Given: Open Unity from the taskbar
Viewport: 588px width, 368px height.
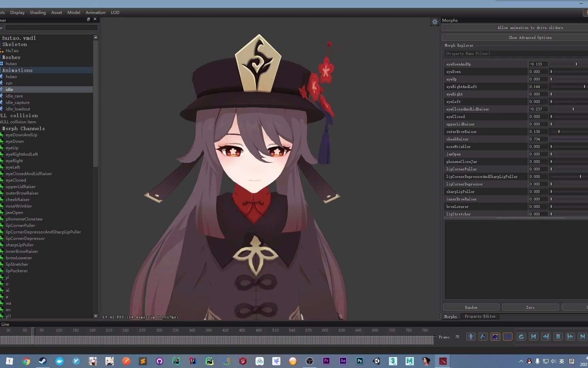Looking at the screenshot, I should (x=376, y=361).
